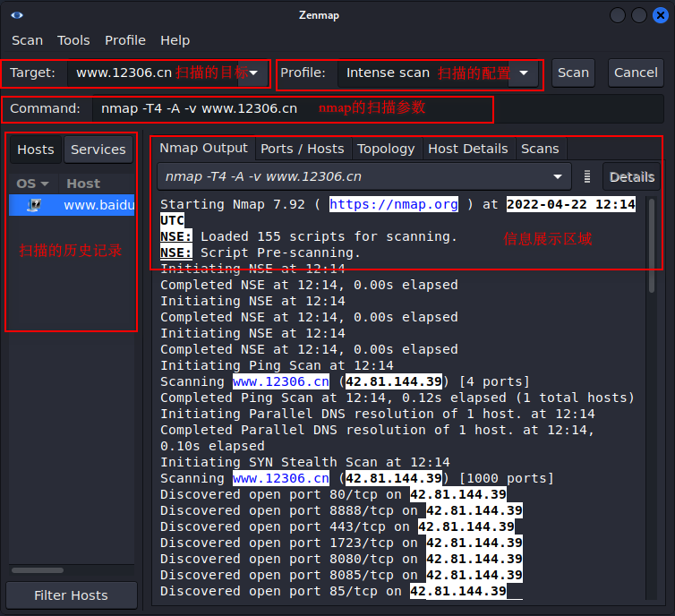Open the Host Details tab
The height and width of the screenshot is (616, 675).
click(x=468, y=149)
